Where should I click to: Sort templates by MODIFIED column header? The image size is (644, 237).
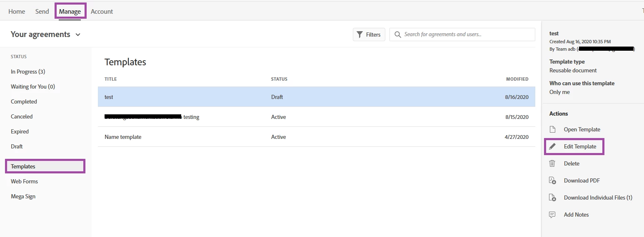[517, 79]
